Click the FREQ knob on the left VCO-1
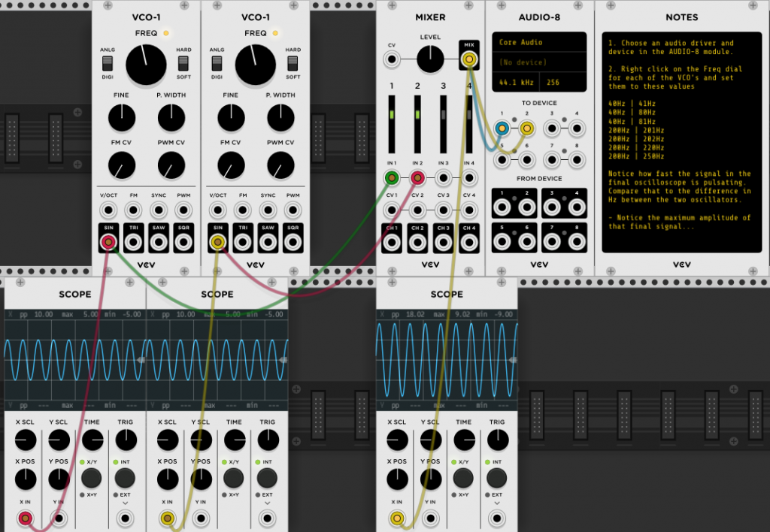 146,65
